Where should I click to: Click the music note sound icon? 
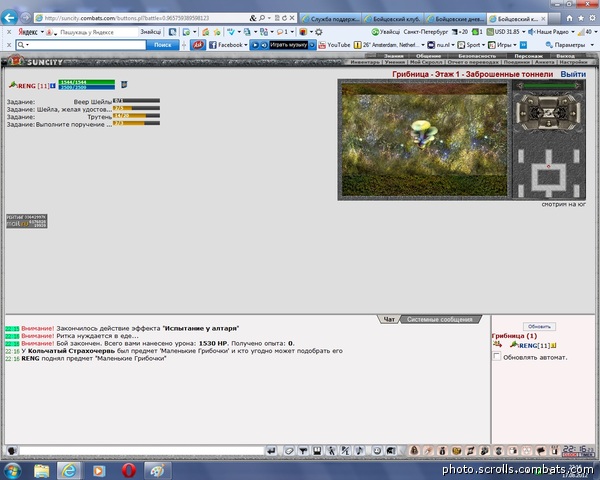pos(359,451)
